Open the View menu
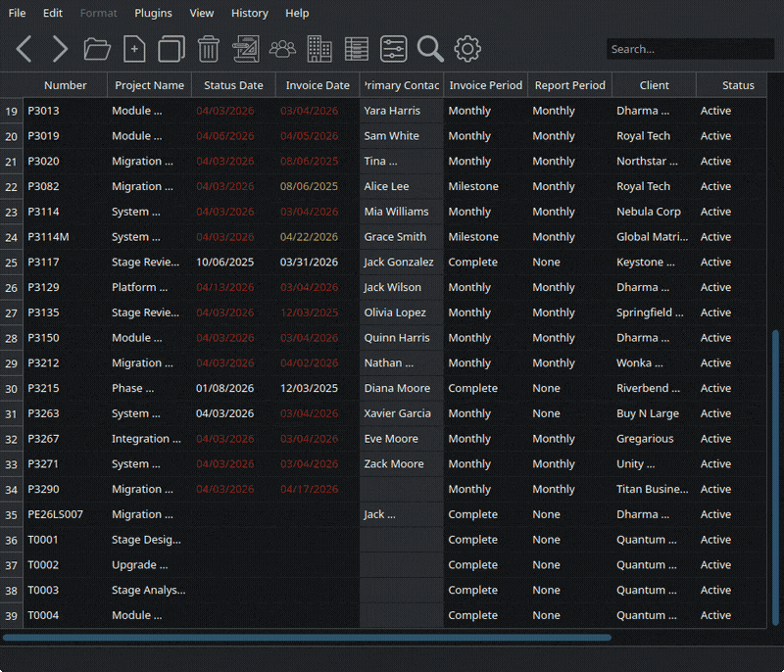 [202, 13]
